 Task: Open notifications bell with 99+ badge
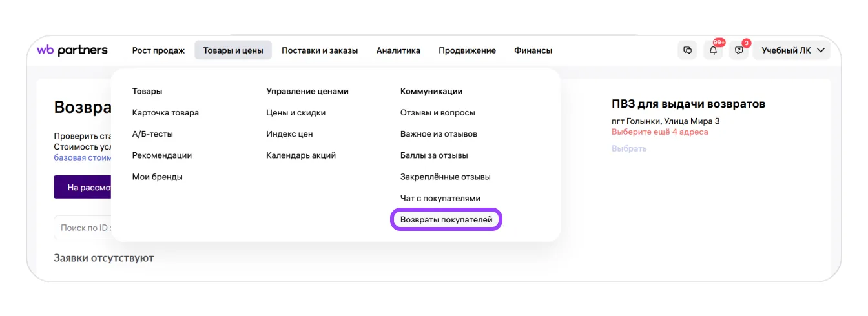713,50
